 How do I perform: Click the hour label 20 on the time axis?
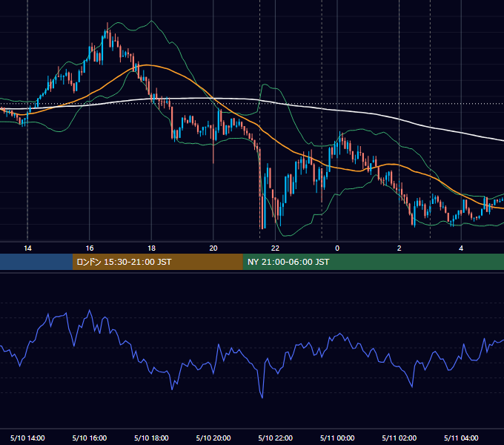click(213, 248)
